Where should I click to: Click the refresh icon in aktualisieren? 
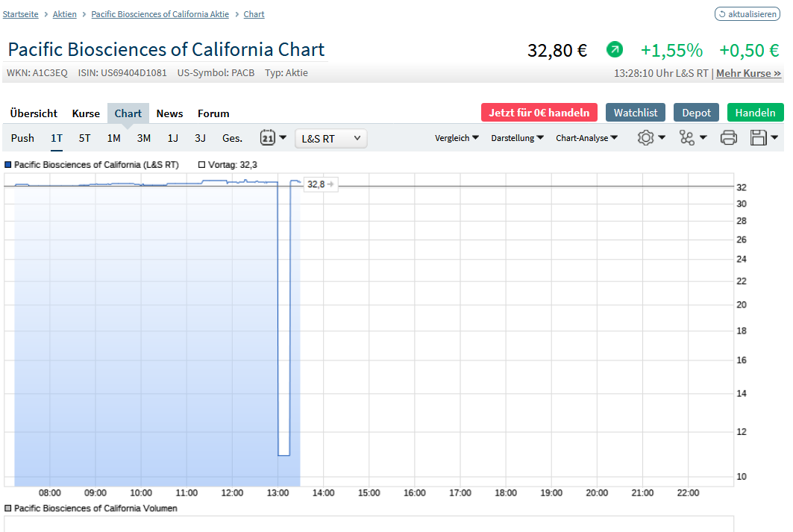pos(722,14)
